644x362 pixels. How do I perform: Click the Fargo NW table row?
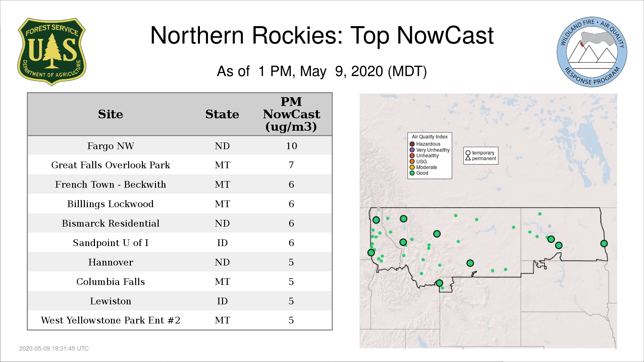click(179, 146)
